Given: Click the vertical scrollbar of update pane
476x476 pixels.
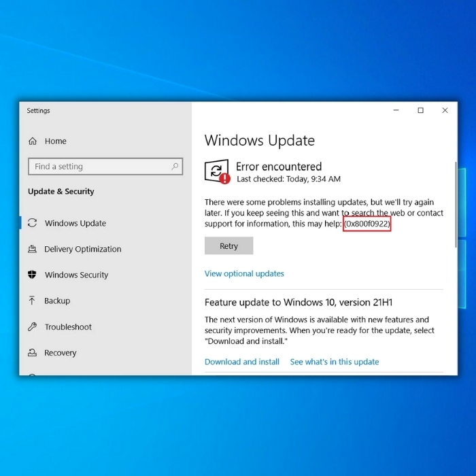Looking at the screenshot, I should 456,205.
